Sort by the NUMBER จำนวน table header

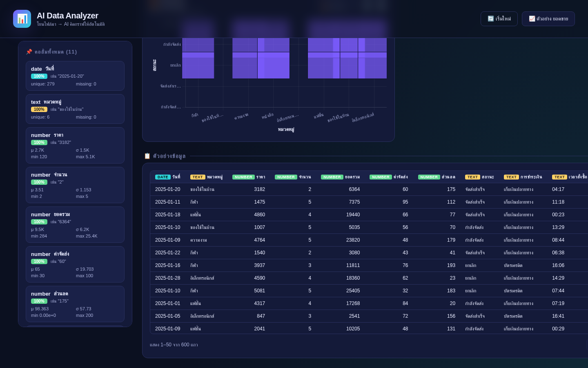[293, 177]
